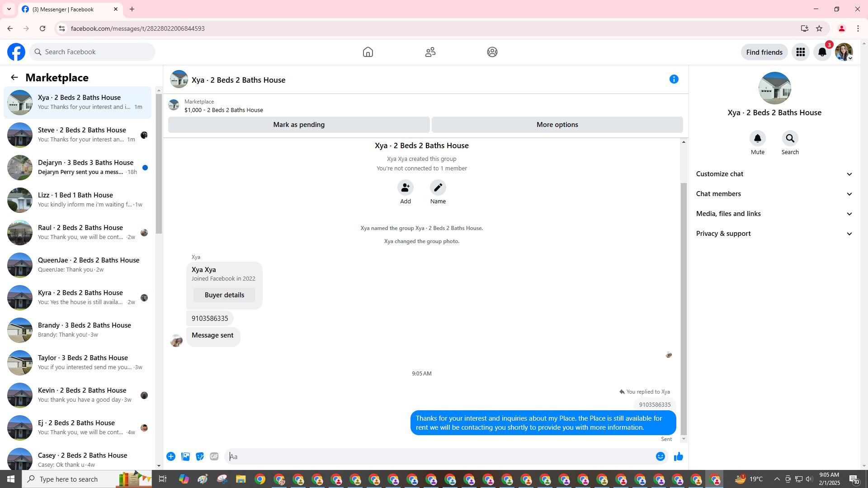Go to Facebook Home tab
Image resolution: width=868 pixels, height=488 pixels.
pyautogui.click(x=368, y=52)
